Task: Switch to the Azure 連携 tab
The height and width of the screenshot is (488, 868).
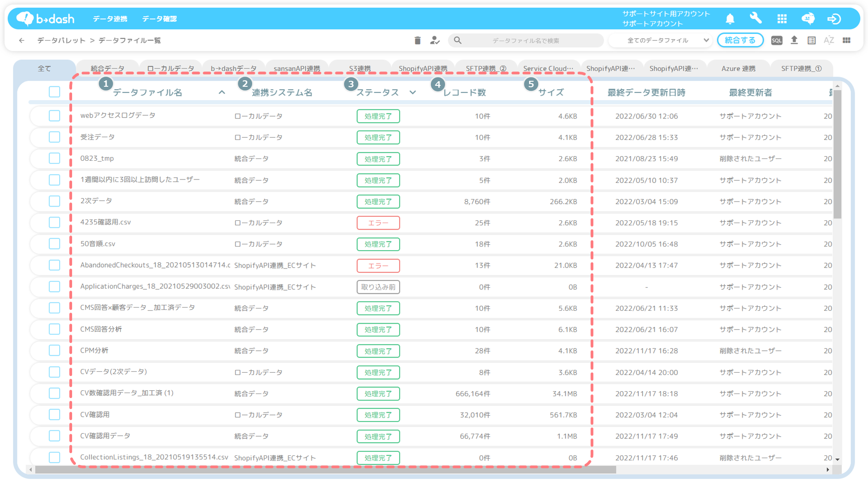Action: coord(738,68)
